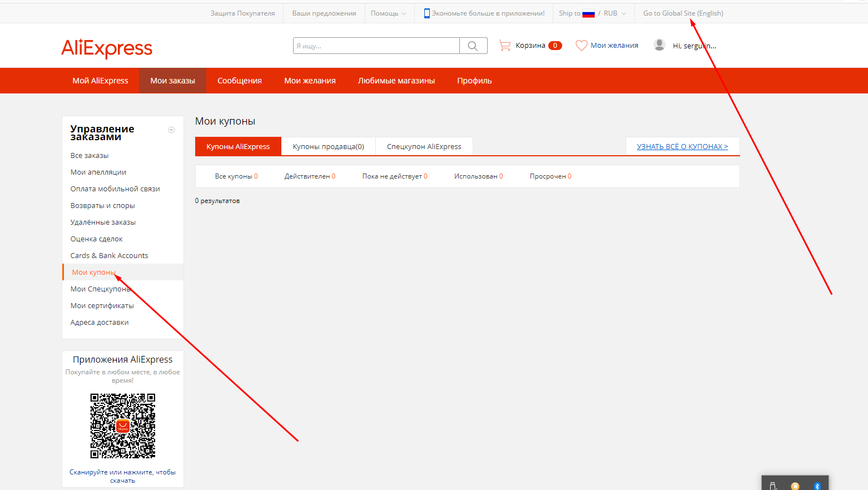Open the Ваши предложения link
868x490 pixels.
(324, 13)
